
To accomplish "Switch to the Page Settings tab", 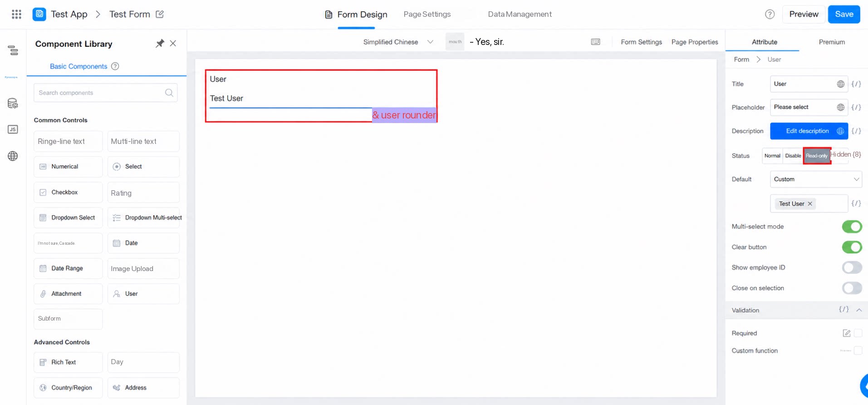I will pyautogui.click(x=427, y=14).
